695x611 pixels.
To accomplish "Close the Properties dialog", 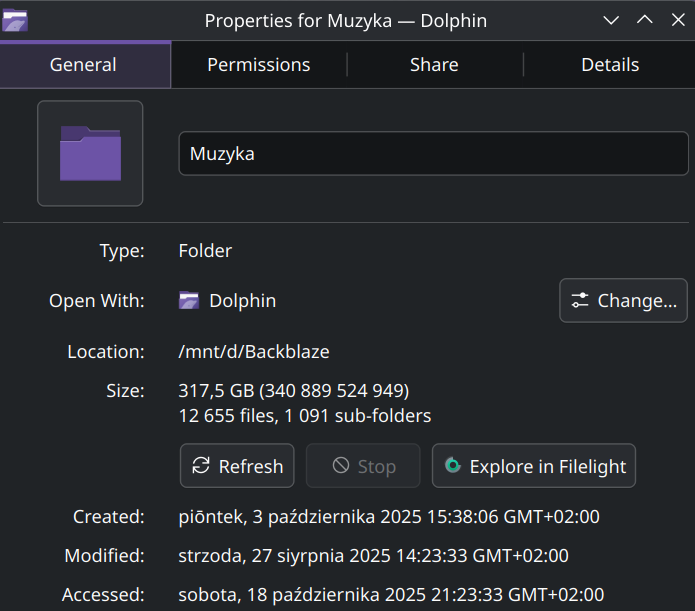I will (x=678, y=20).
